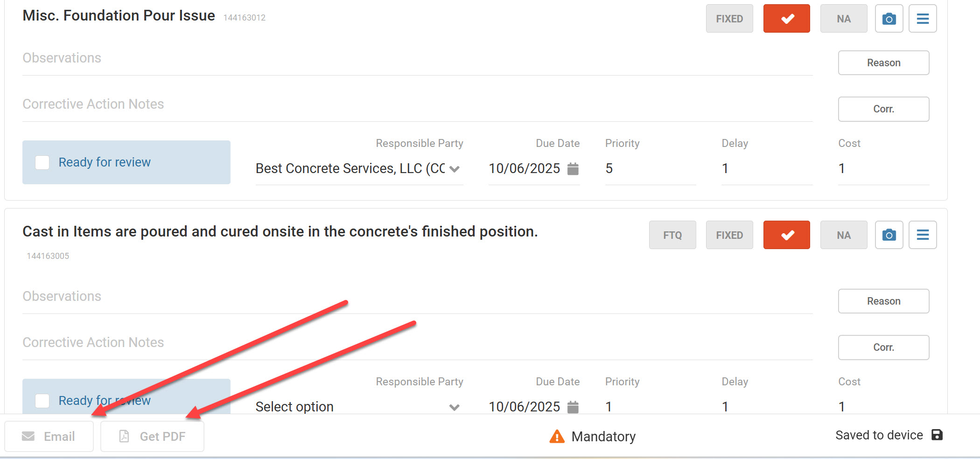Mark Misc. Foundation Pour Issue as FIXED
980x459 pixels.
(x=729, y=19)
